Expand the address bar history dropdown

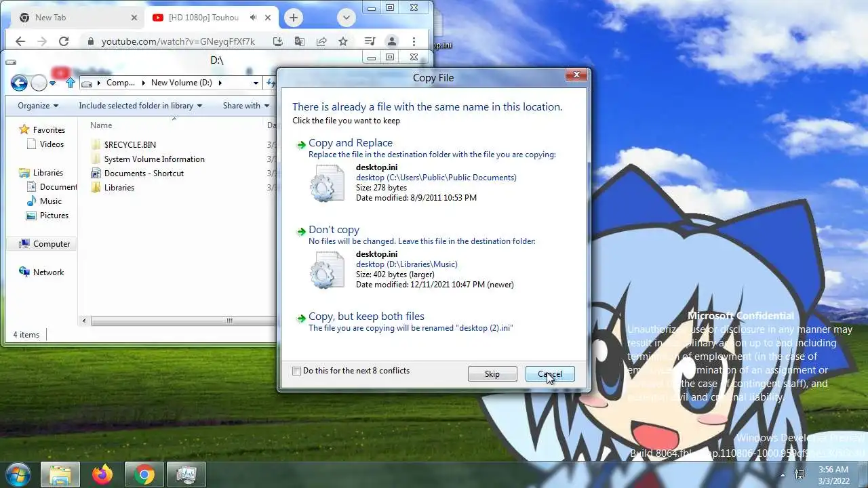(256, 83)
